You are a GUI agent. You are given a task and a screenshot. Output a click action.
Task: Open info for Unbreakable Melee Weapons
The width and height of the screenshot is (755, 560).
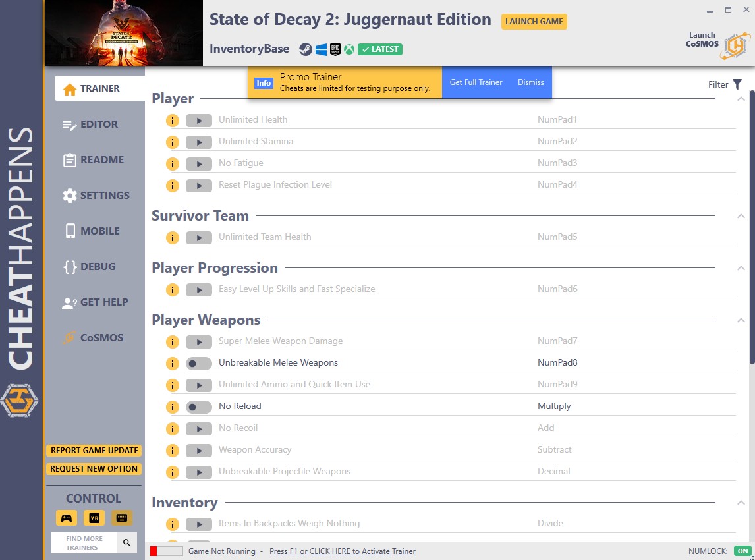[x=173, y=363]
